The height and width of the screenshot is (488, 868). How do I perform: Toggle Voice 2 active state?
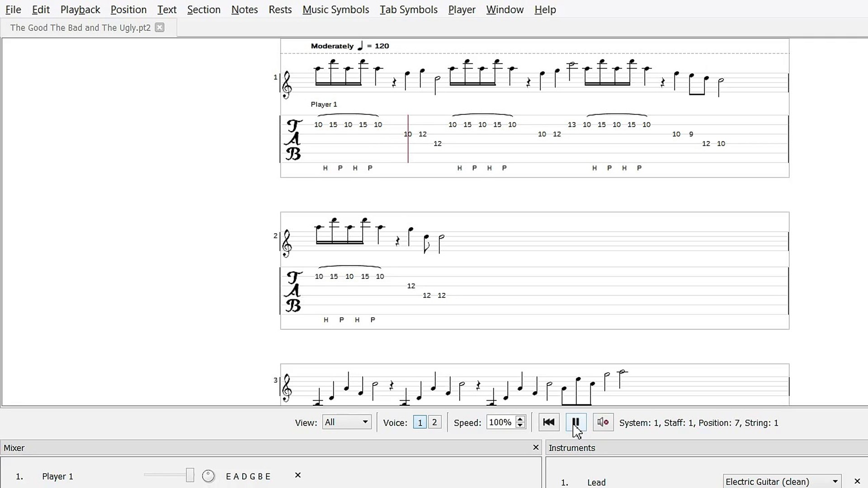[435, 422]
